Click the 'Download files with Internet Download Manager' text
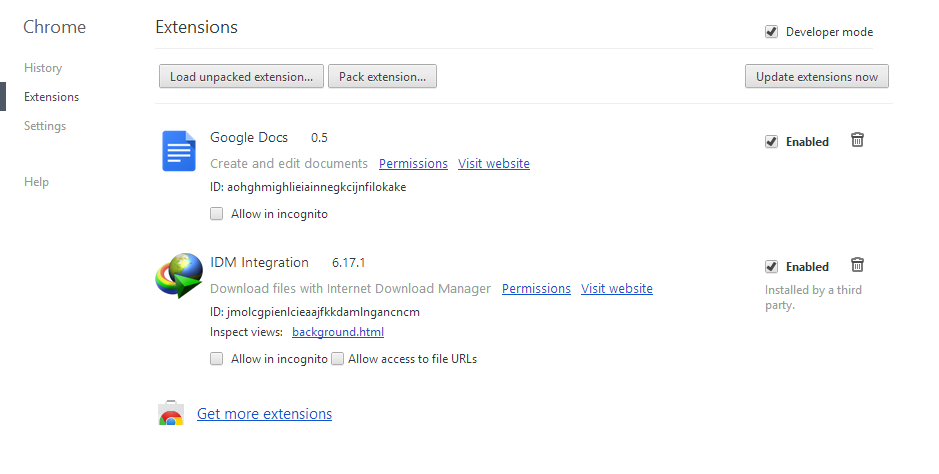 [x=350, y=288]
